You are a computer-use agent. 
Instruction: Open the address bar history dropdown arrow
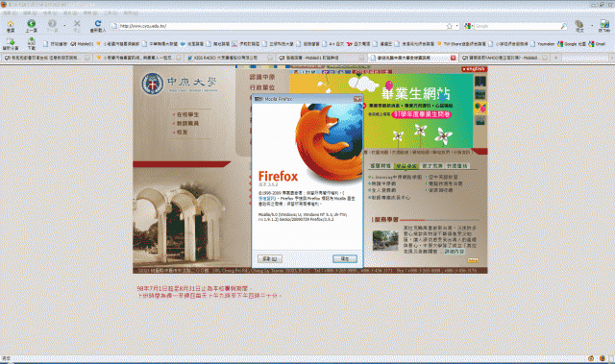(x=457, y=26)
